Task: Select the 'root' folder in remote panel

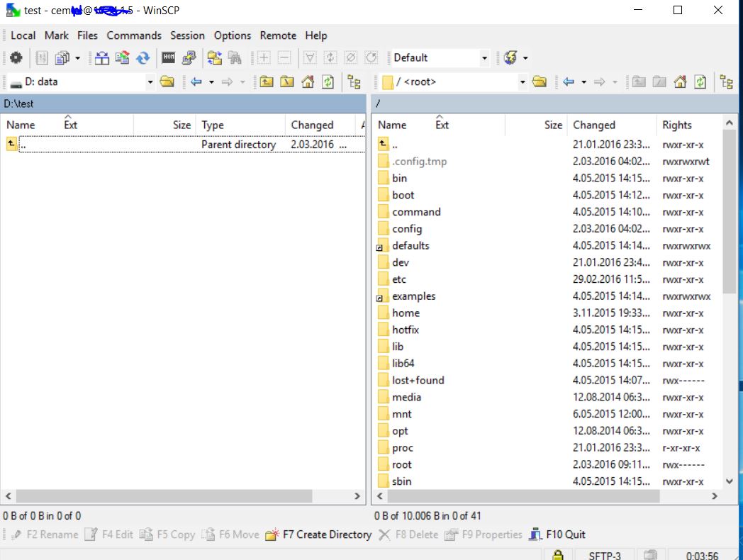Action: 402,465
